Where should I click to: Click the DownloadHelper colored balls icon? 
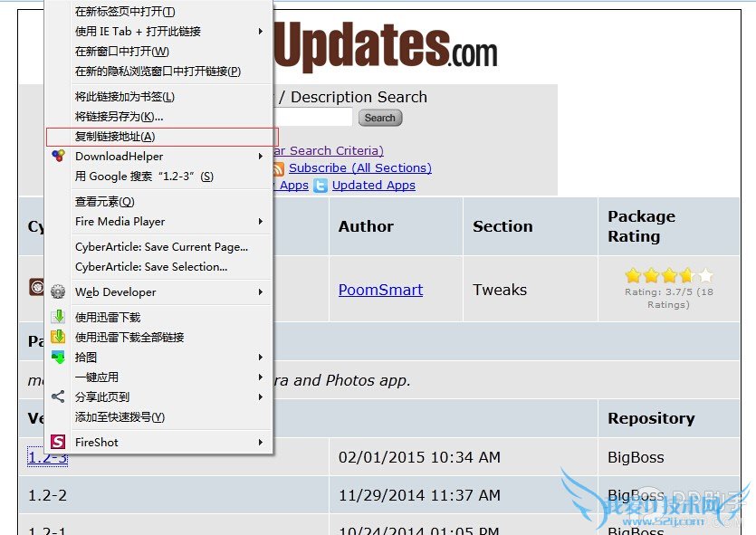point(58,156)
